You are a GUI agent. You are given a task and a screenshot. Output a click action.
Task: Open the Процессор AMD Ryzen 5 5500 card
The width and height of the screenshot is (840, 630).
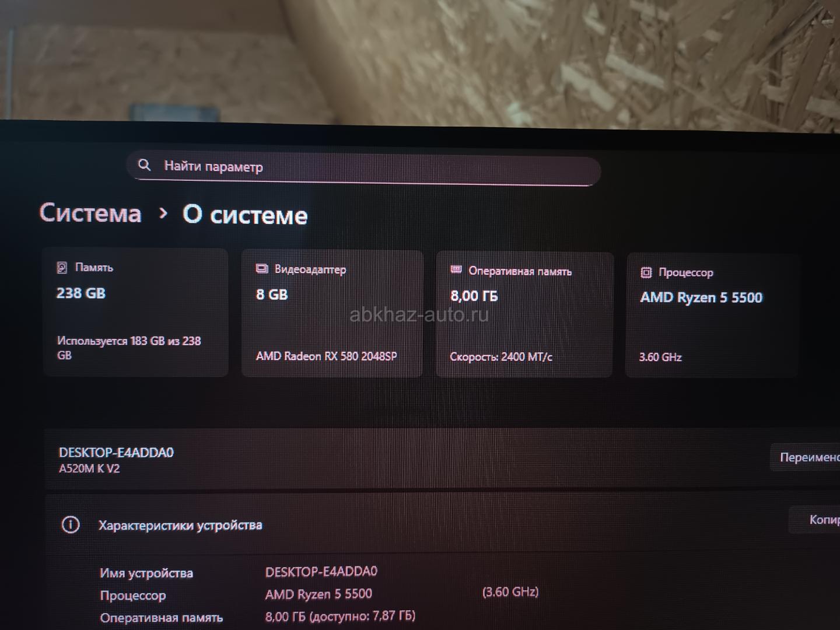point(712,316)
